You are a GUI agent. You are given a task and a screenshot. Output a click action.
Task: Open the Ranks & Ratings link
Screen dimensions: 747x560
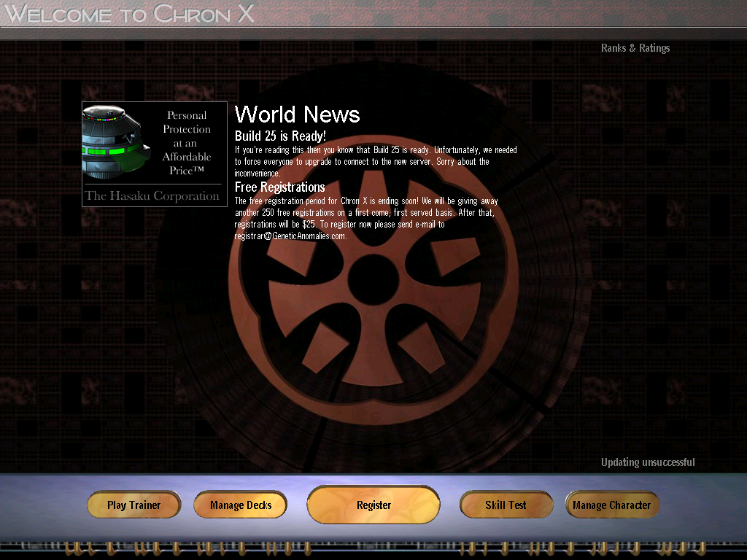coord(635,48)
